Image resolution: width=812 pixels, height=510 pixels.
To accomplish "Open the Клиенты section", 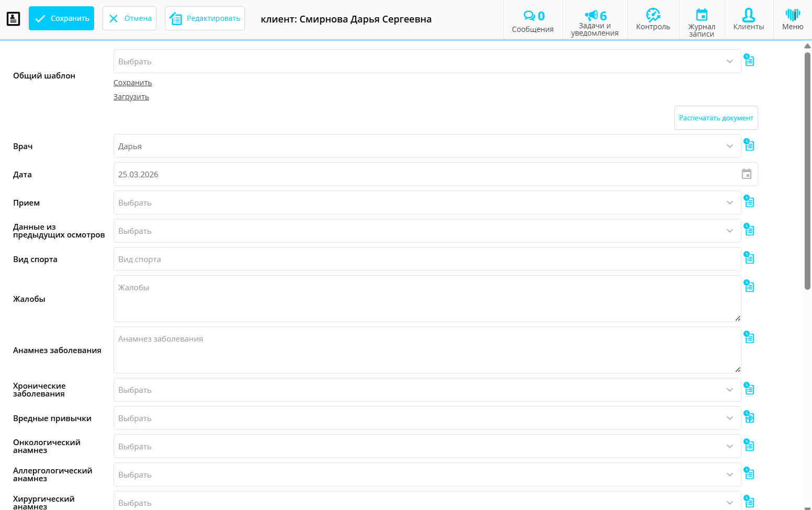I will click(x=748, y=19).
